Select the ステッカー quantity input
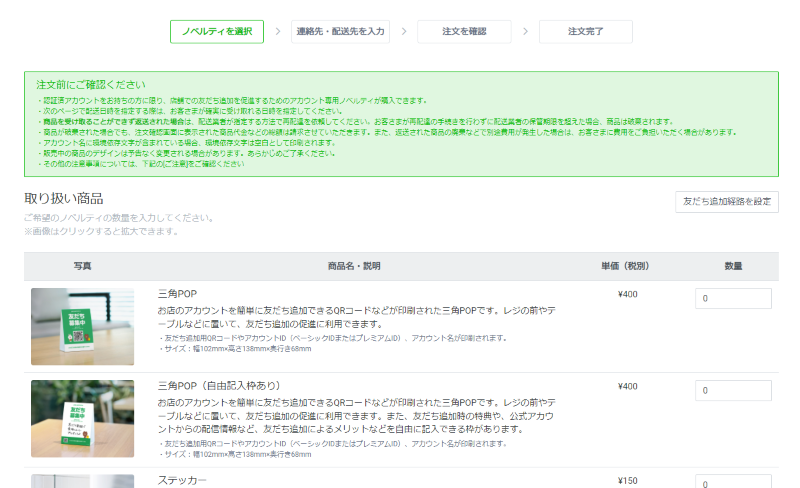 pos(733,482)
